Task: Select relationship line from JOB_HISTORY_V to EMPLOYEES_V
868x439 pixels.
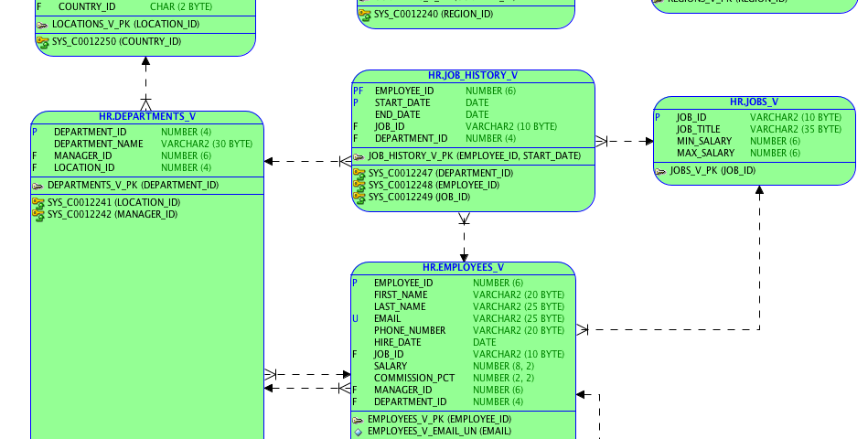Action: point(464,237)
